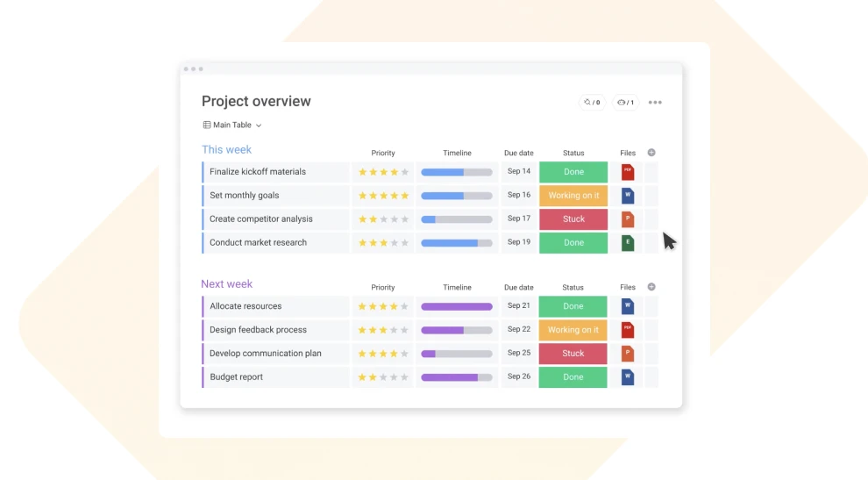Viewport: 868px width, 480px height.
Task: Set priority stars for Create competitor analysis
Action: [383, 219]
